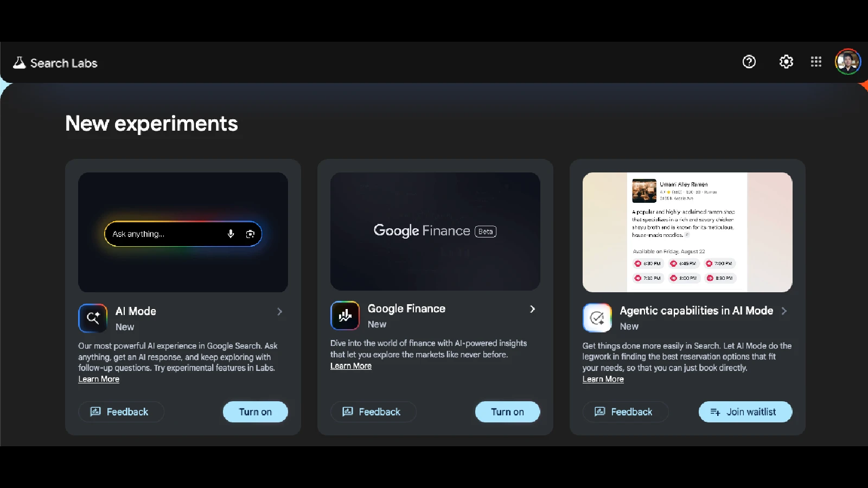Click the Search Labs title text
Screen dimensions: 868x488
coord(63,63)
